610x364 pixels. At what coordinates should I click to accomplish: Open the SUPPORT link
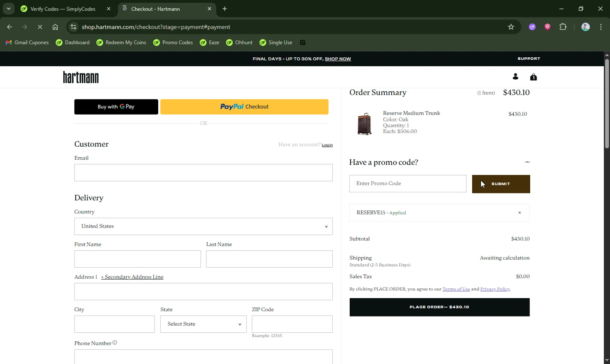(x=529, y=58)
